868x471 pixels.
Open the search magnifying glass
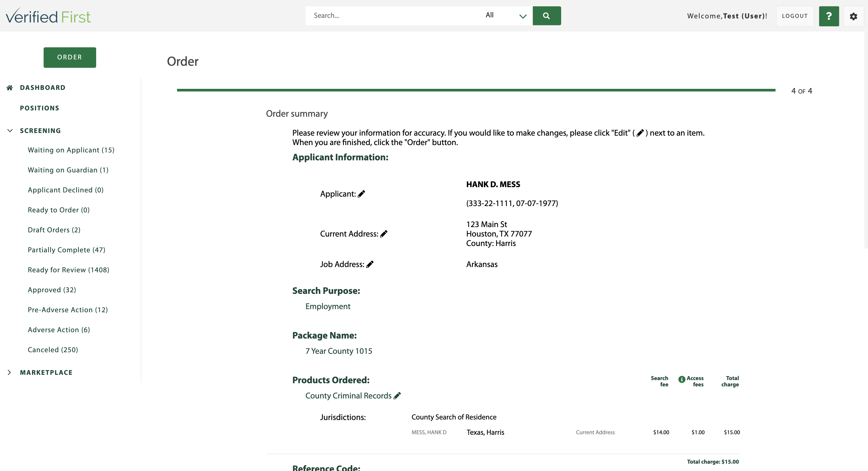click(546, 16)
